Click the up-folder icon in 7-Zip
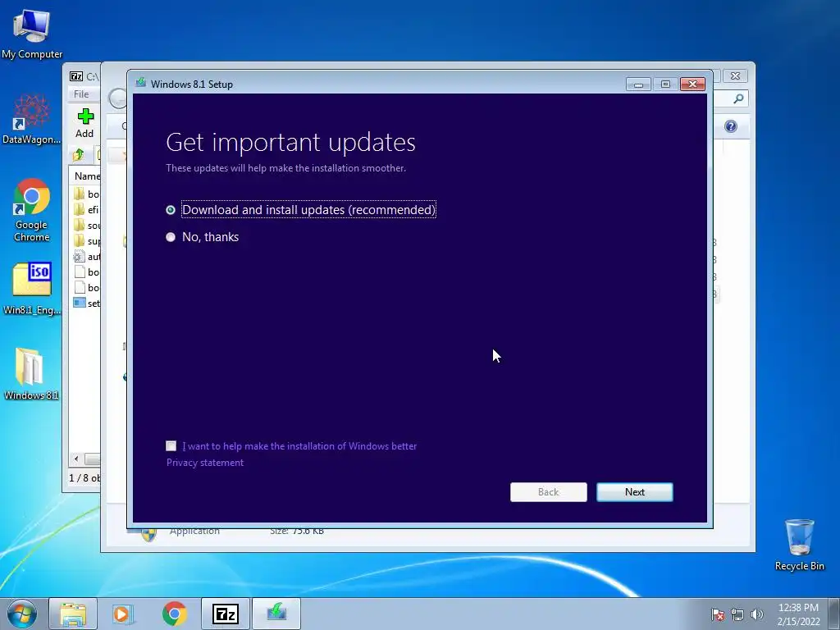 pos(79,155)
